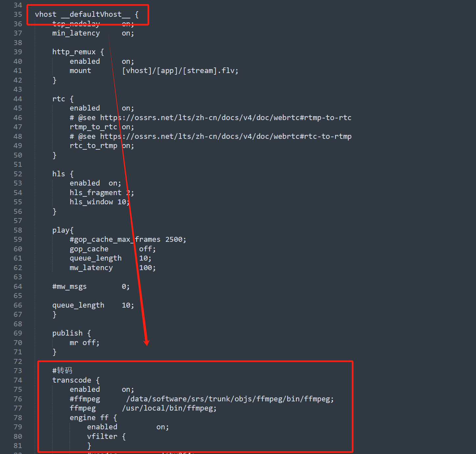Click the #转码 comment text

click(63, 370)
